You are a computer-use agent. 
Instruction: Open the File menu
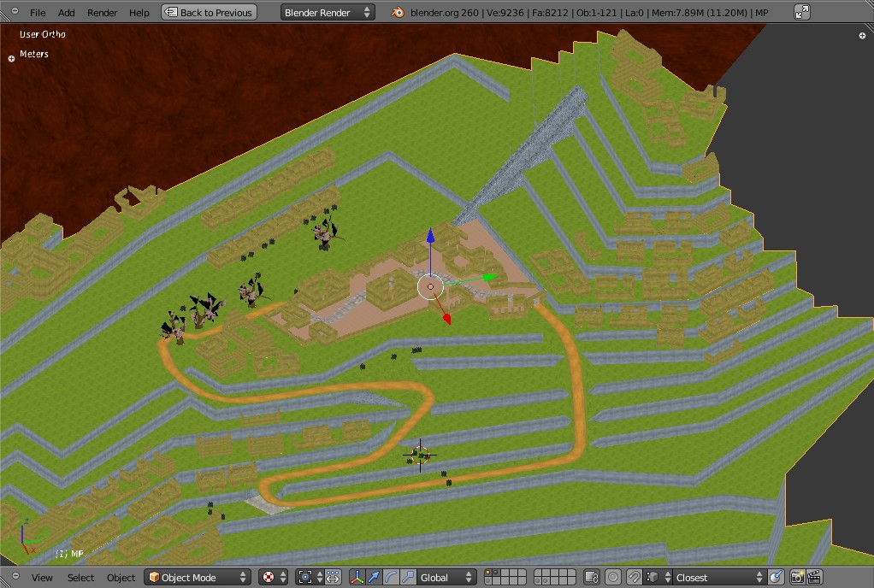tap(38, 13)
